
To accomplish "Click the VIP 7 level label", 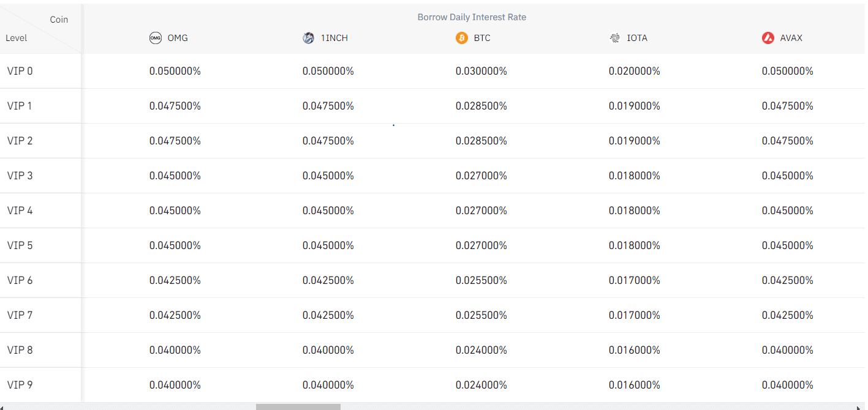I will point(20,315).
